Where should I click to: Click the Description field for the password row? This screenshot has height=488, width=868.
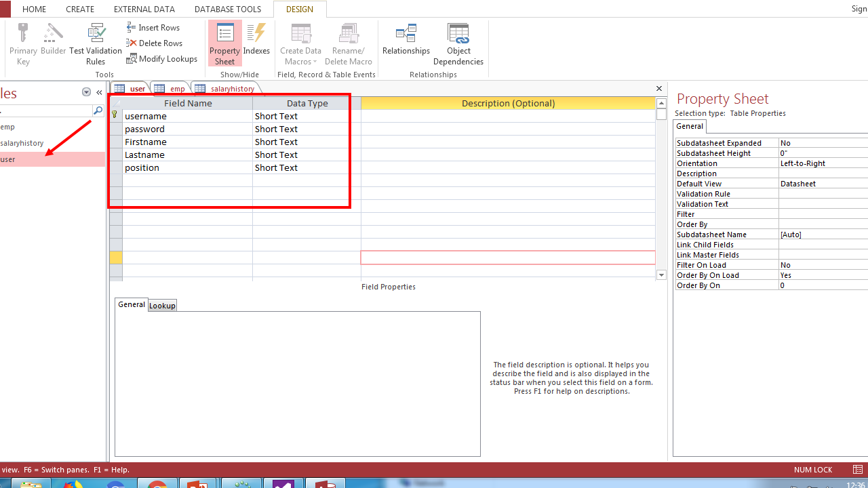coord(508,129)
